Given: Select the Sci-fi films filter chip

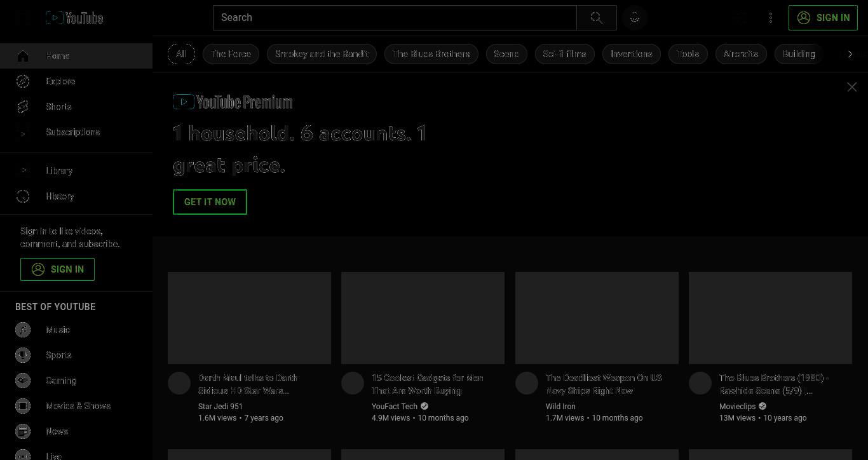Looking at the screenshot, I should [565, 54].
